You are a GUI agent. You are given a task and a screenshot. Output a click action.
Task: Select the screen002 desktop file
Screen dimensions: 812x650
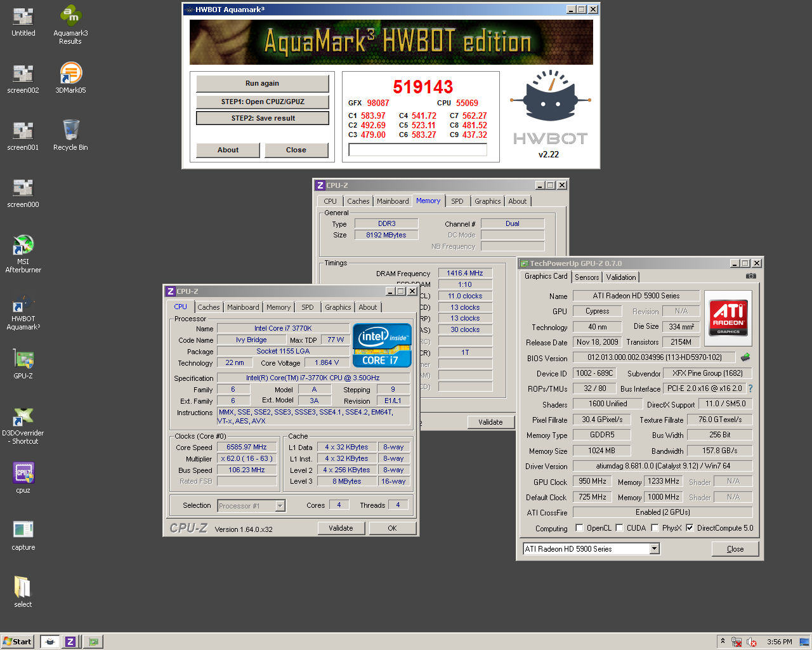point(23,79)
